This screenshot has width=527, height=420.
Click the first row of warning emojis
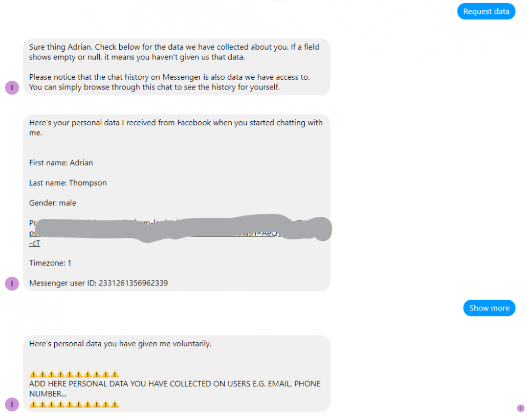point(74,374)
